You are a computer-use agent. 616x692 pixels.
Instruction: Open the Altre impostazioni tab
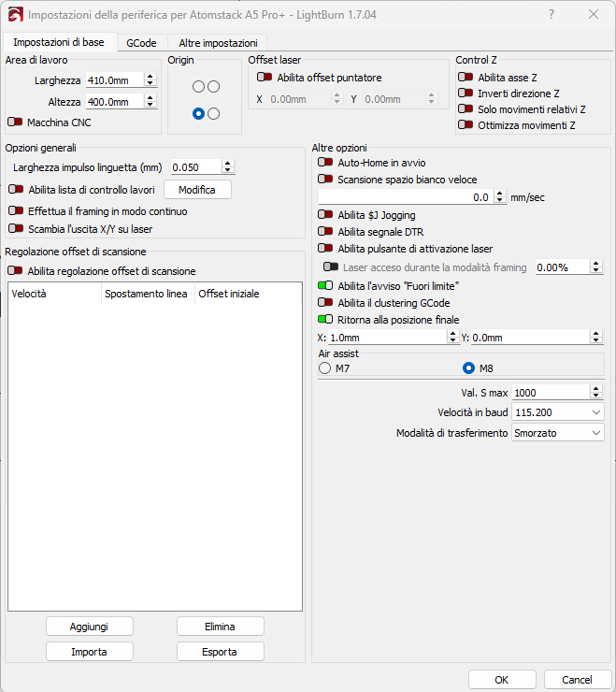[218, 43]
